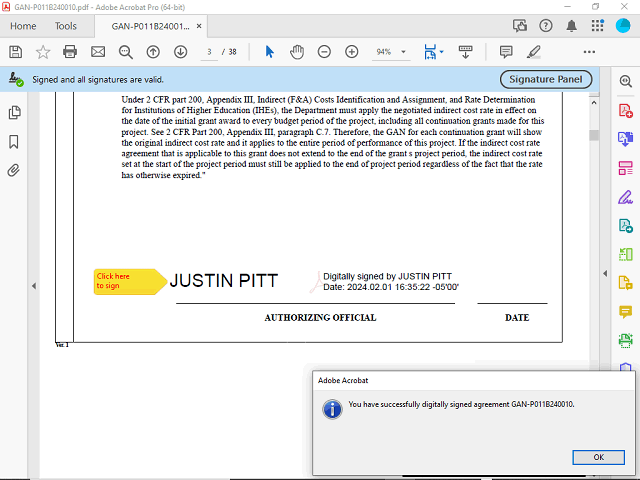Send file by email envelope icon
640x480 pixels.
click(98, 52)
